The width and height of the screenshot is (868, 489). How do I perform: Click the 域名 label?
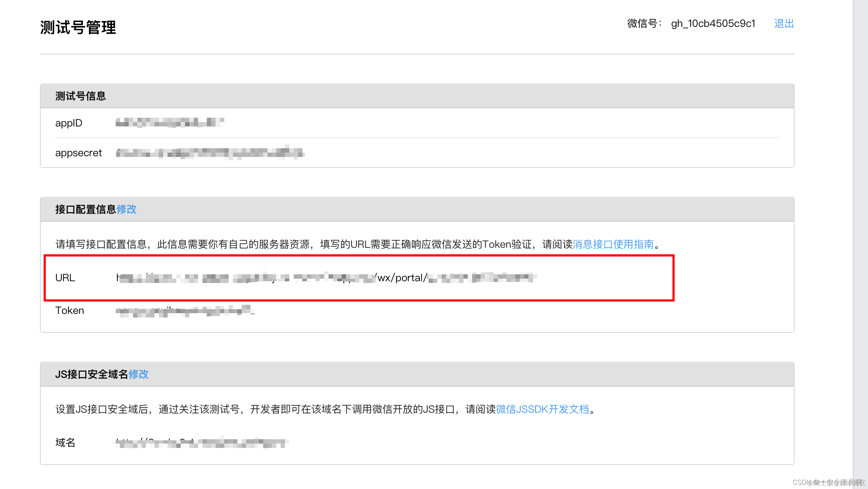point(65,442)
